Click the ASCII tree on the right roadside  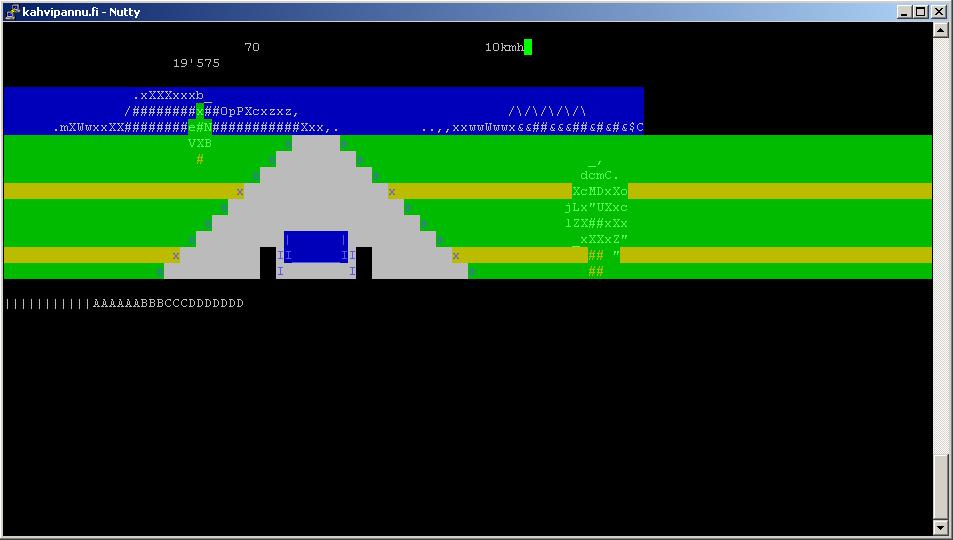[x=599, y=215]
